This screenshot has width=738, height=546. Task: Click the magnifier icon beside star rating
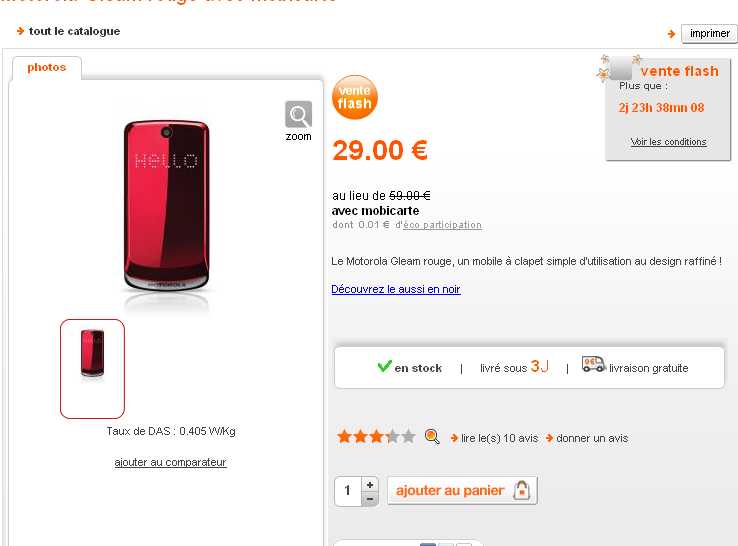tap(432, 437)
